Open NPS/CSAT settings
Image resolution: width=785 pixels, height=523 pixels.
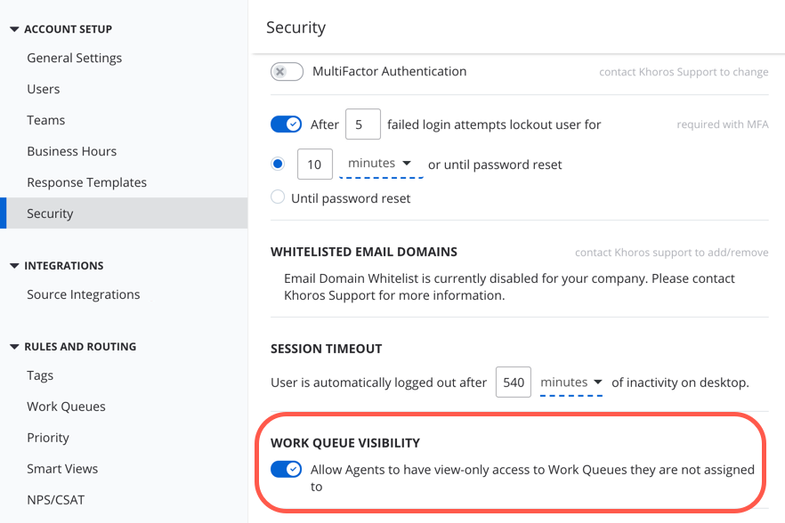tap(56, 500)
